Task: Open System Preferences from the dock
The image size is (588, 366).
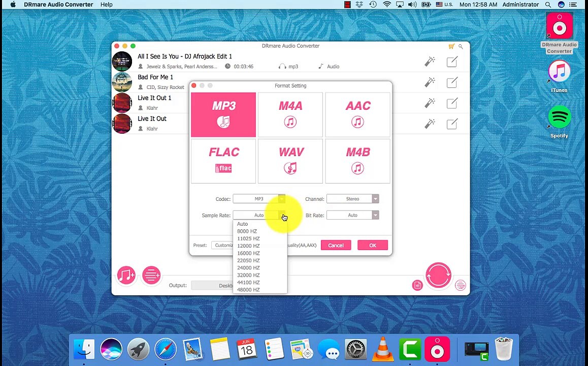Action: (x=355, y=349)
